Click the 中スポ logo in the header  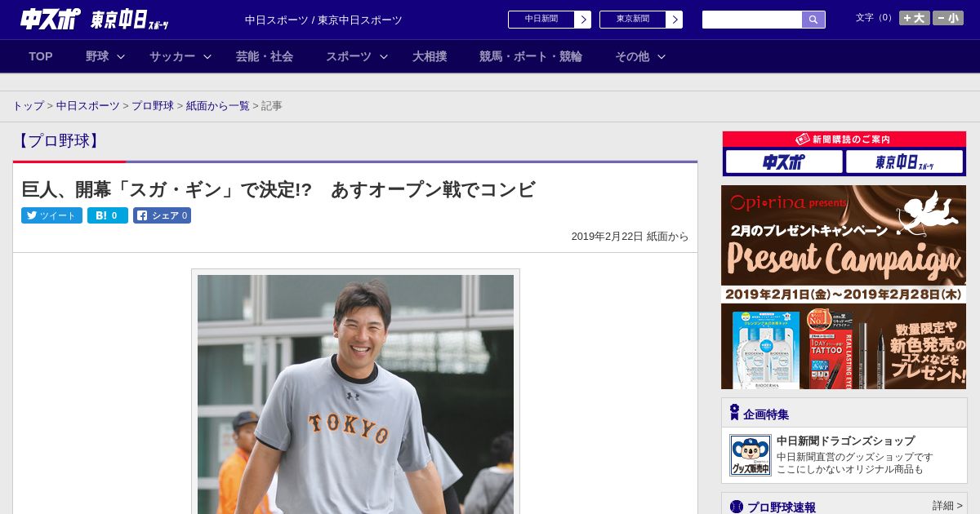(x=50, y=19)
